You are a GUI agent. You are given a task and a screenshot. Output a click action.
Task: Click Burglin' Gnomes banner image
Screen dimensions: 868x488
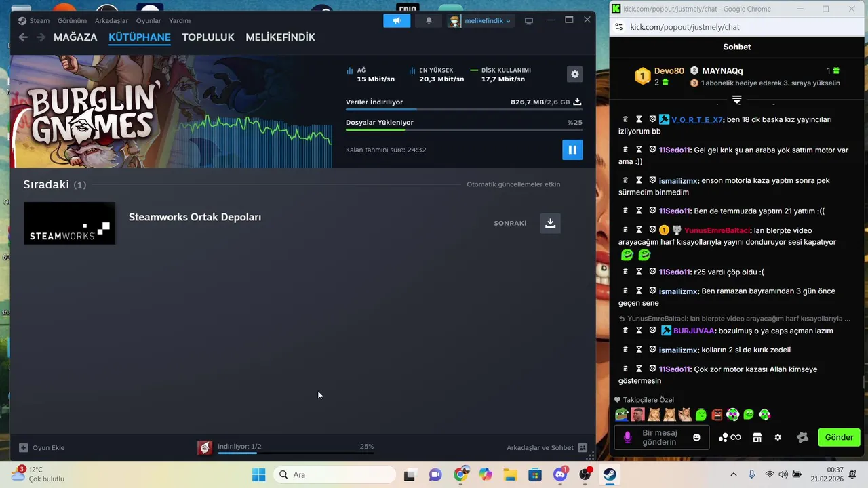(x=171, y=112)
